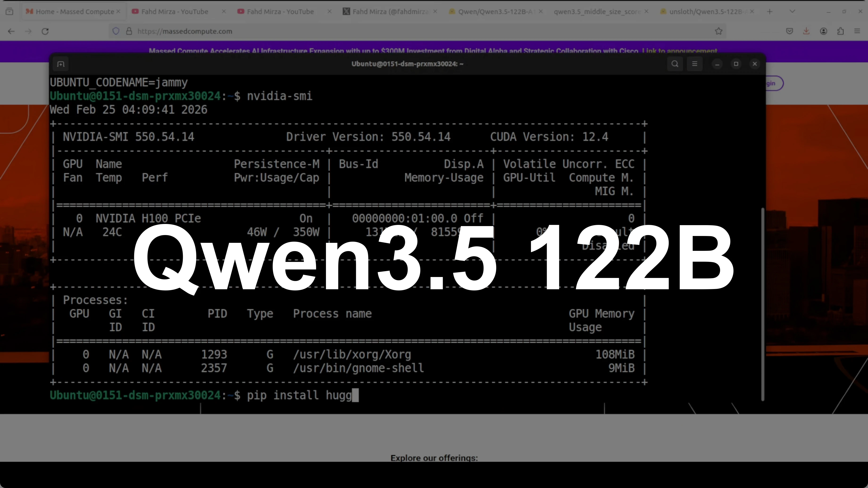This screenshot has height=488, width=868.
Task: Select the Firefox View icon
Action: coord(9,11)
